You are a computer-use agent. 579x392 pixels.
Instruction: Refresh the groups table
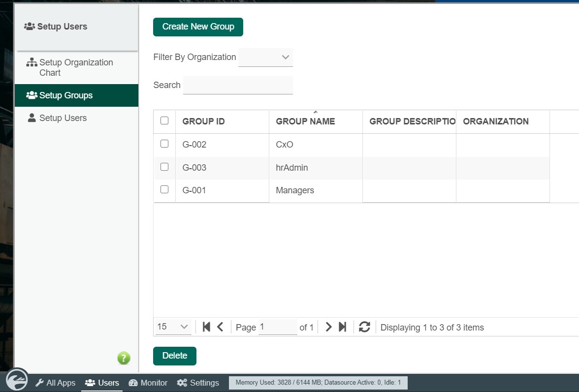pyautogui.click(x=364, y=327)
